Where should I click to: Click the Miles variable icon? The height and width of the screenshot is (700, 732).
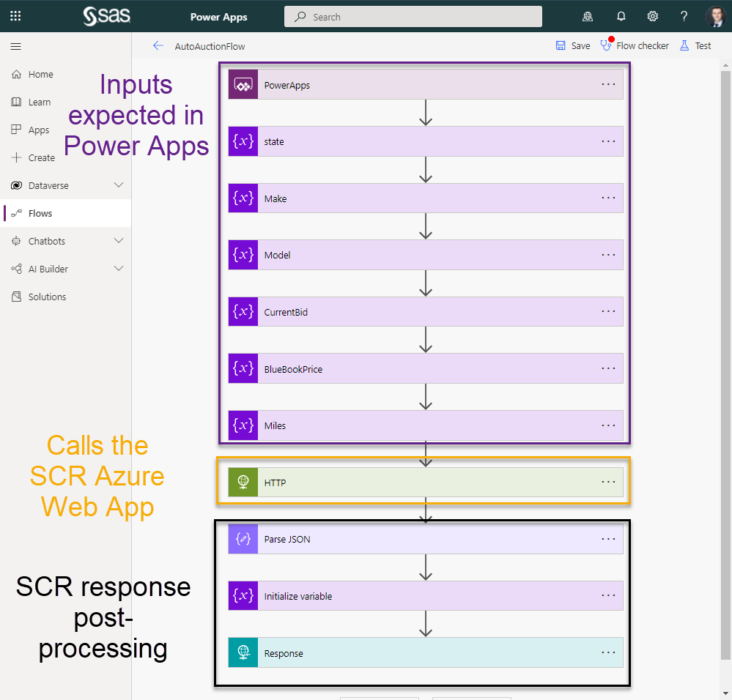pyautogui.click(x=243, y=425)
